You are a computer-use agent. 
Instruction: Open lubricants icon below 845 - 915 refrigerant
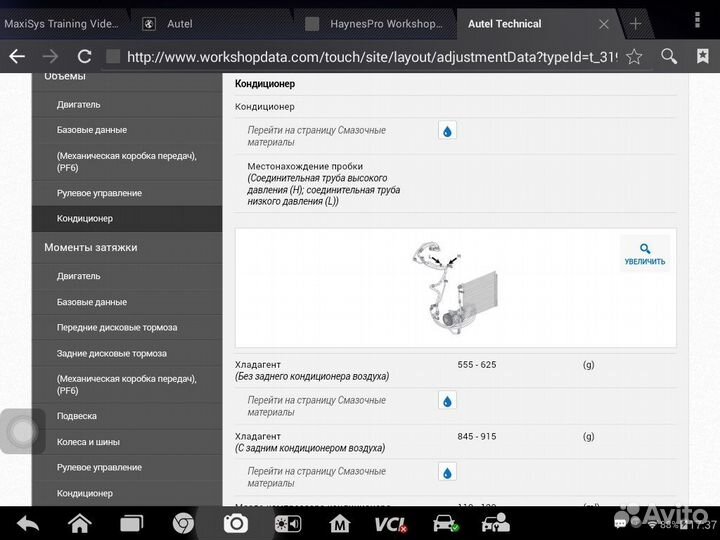coord(447,472)
